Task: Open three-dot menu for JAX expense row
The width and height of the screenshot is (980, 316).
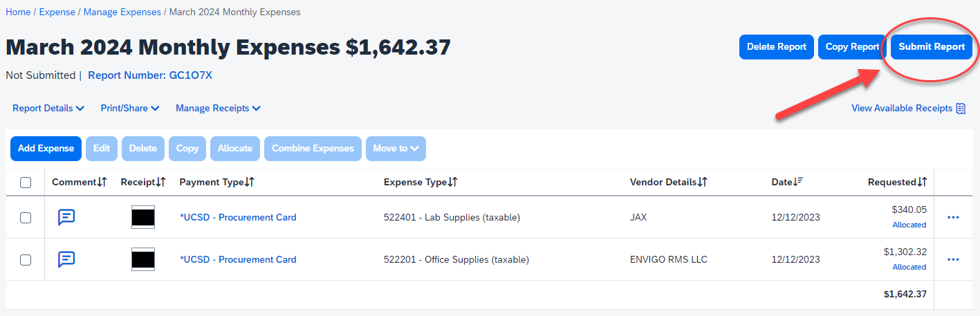Action: pos(953,218)
